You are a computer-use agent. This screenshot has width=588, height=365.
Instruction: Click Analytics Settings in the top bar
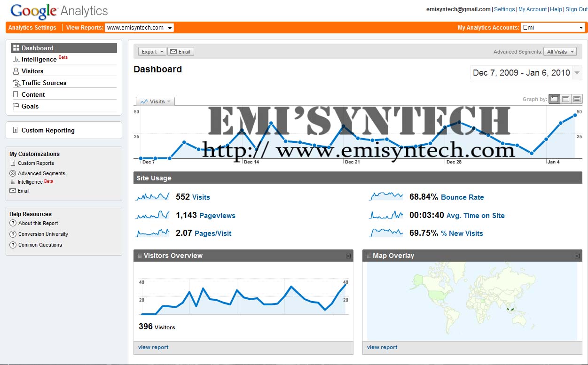point(32,27)
